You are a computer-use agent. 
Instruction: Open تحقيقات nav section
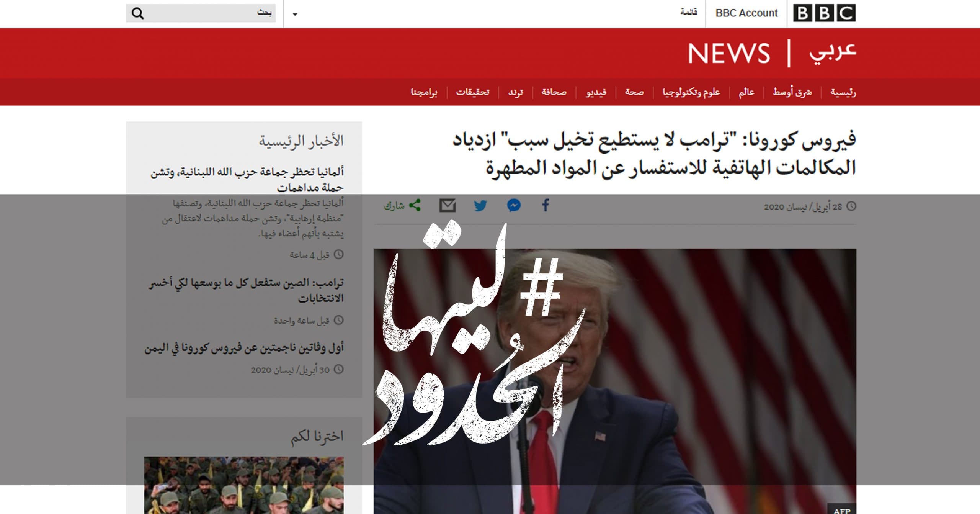(472, 92)
